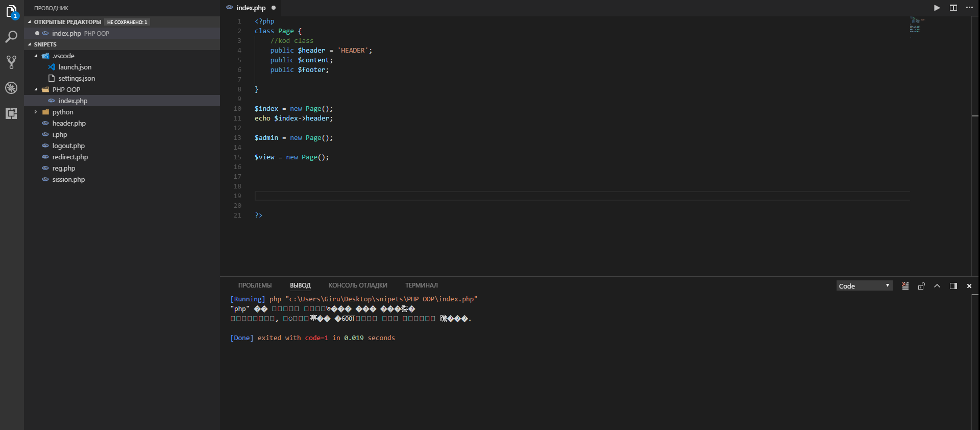Click the [Running] php output line
Viewport: 980px width, 430px height.
[x=354, y=299]
